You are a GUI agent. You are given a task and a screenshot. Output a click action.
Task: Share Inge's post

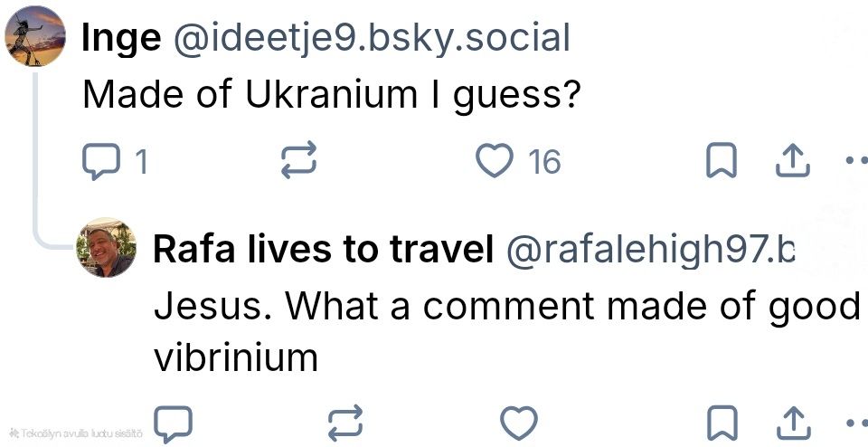[x=791, y=161]
